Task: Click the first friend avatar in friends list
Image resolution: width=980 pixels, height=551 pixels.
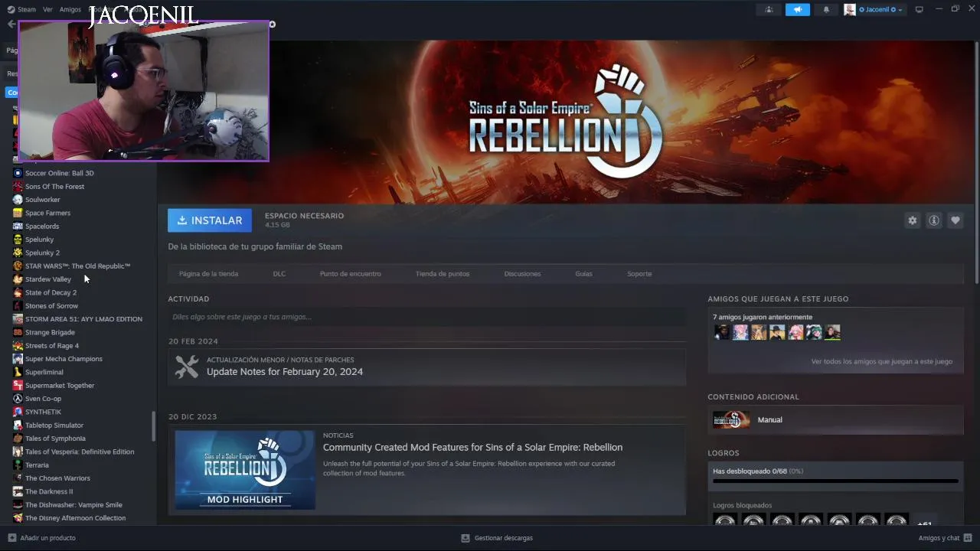Action: (722, 332)
